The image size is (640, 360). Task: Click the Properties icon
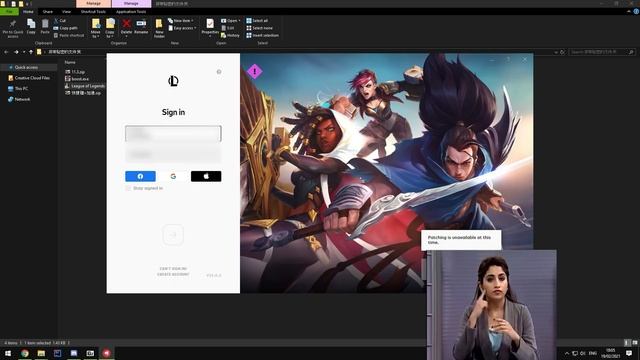pos(210,24)
